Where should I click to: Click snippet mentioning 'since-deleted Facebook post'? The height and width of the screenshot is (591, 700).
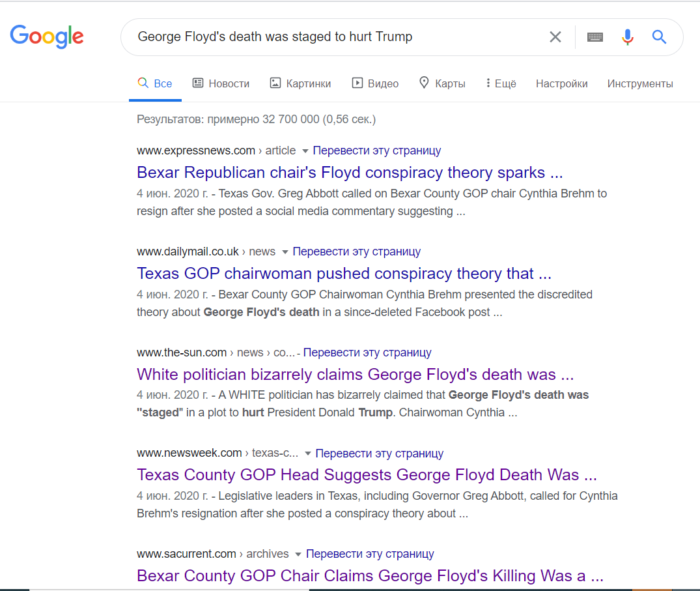click(365, 303)
